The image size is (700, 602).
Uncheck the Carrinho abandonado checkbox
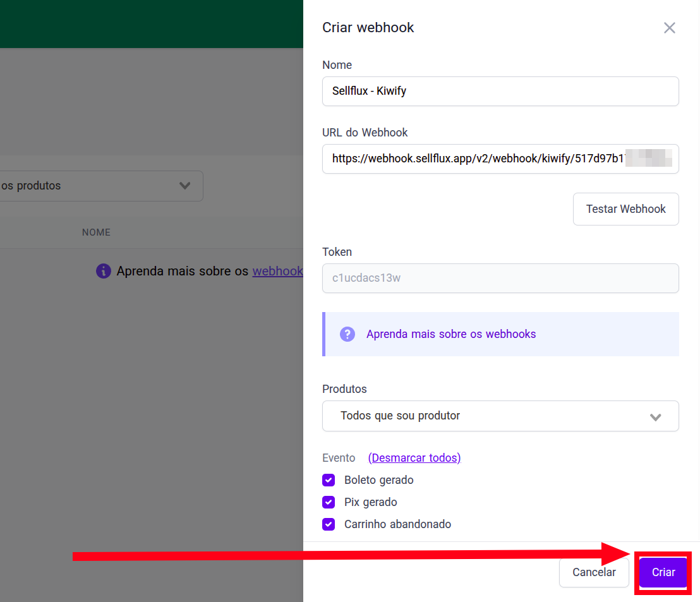[x=329, y=524]
